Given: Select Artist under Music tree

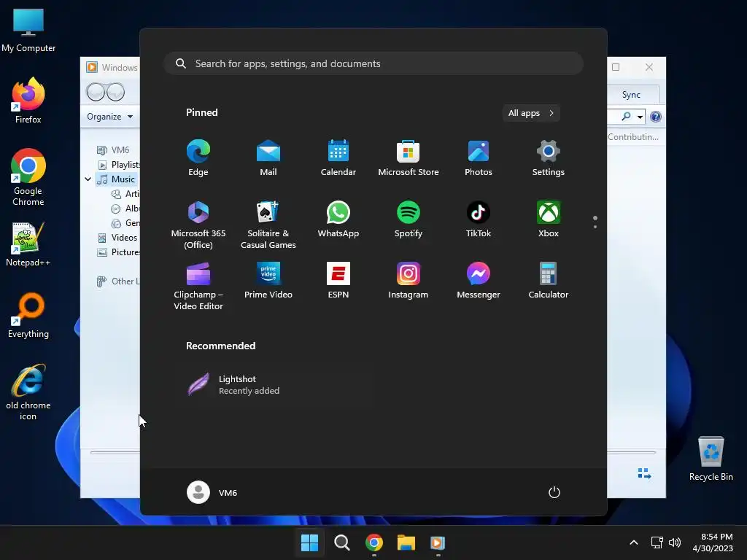Looking at the screenshot, I should pos(125,194).
